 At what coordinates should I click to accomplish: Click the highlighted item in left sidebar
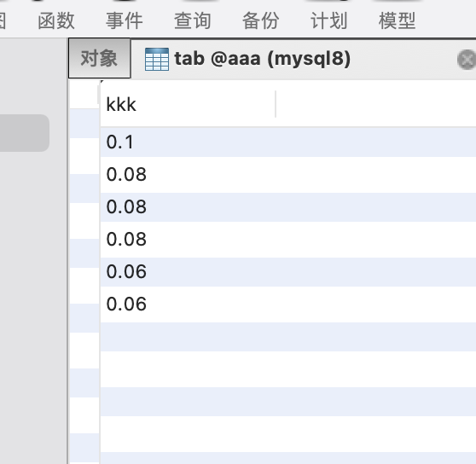click(x=24, y=133)
